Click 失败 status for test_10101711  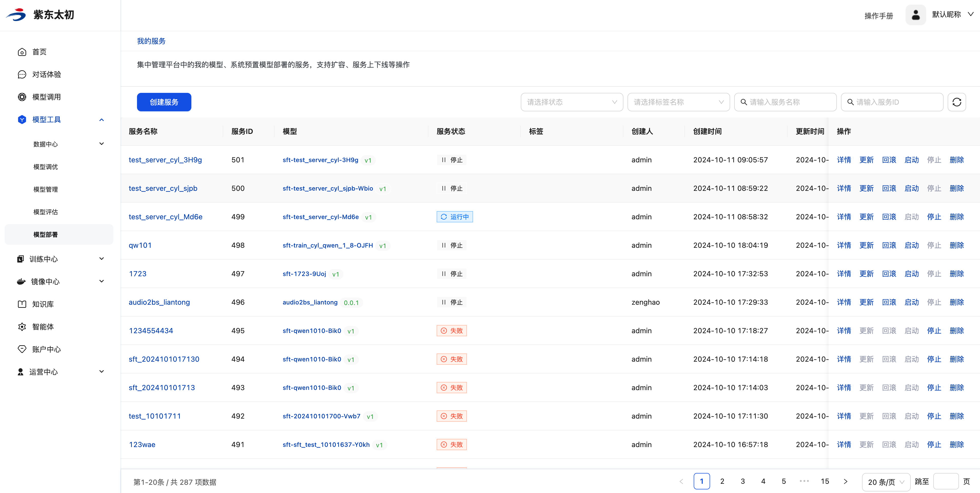pyautogui.click(x=452, y=416)
